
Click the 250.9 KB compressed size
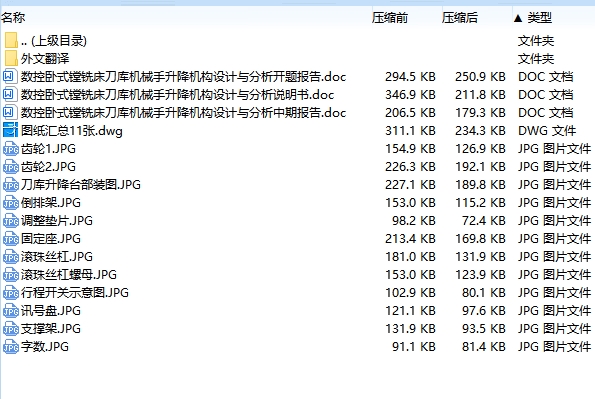pos(480,77)
